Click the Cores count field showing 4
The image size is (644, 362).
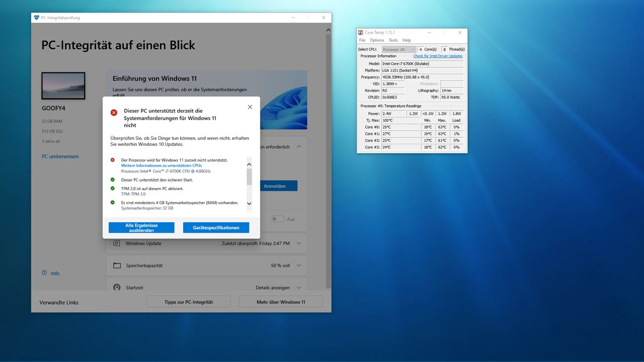click(420, 49)
